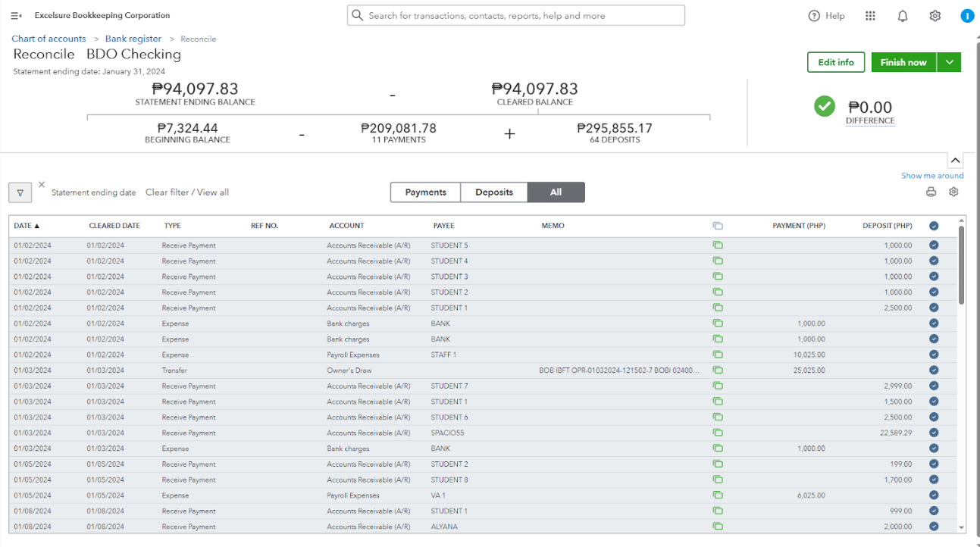Click the filter funnel icon
The height and width of the screenshot is (547, 980).
(20, 192)
